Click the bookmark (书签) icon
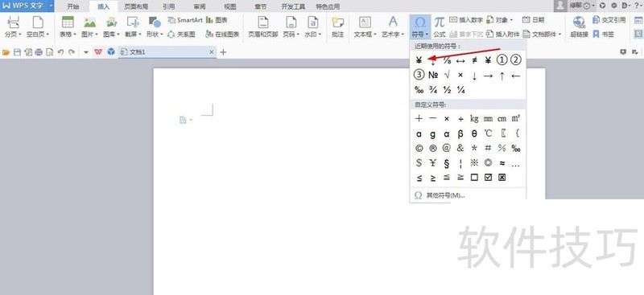This screenshot has width=644, height=295. click(596, 35)
